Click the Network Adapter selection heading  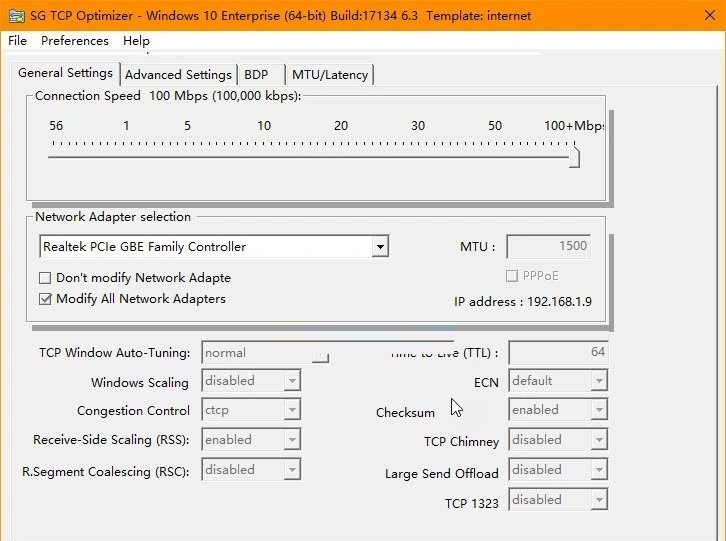[113, 217]
